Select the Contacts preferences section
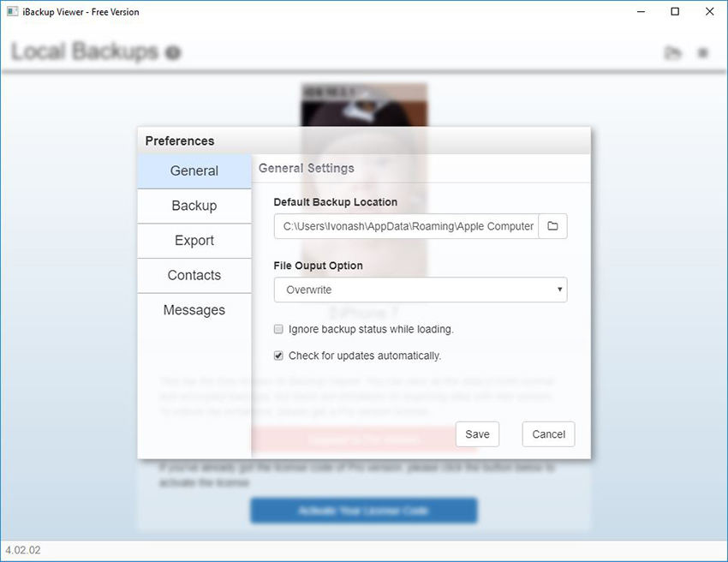The width and height of the screenshot is (728, 562). 194,275
